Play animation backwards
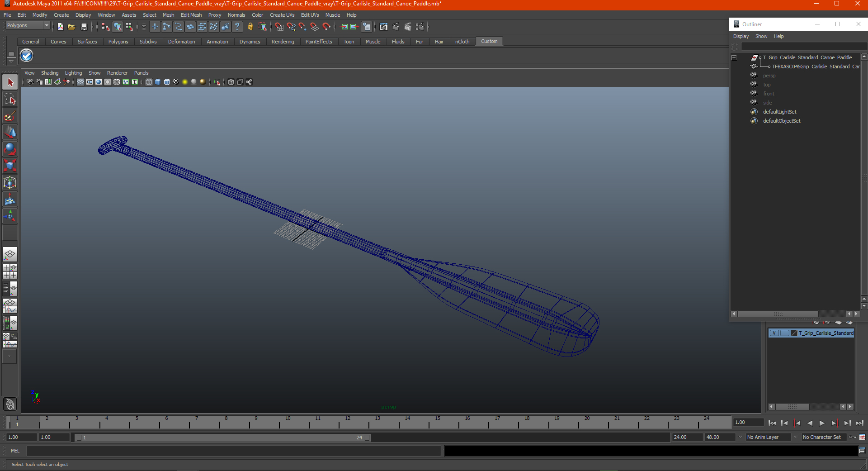The height and width of the screenshot is (471, 868). (x=809, y=423)
